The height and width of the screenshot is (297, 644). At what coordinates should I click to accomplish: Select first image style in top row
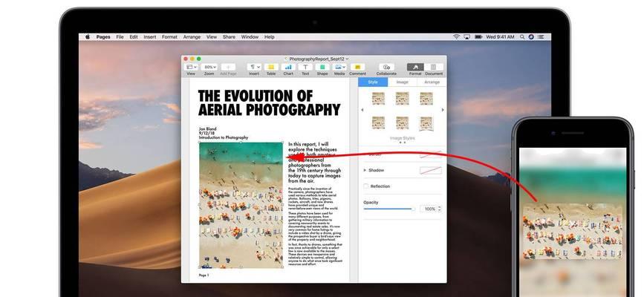click(378, 99)
